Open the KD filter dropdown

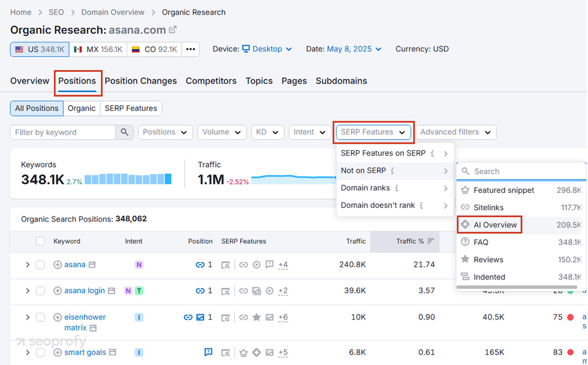[267, 132]
